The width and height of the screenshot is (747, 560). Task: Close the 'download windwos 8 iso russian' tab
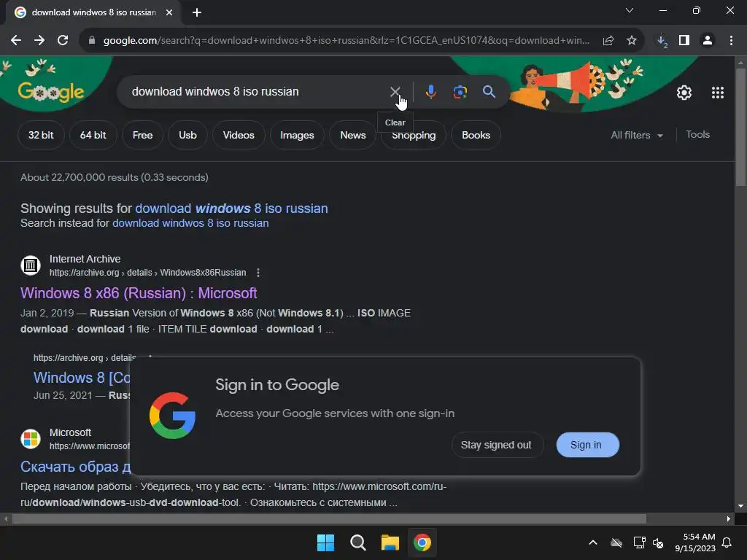click(x=169, y=12)
